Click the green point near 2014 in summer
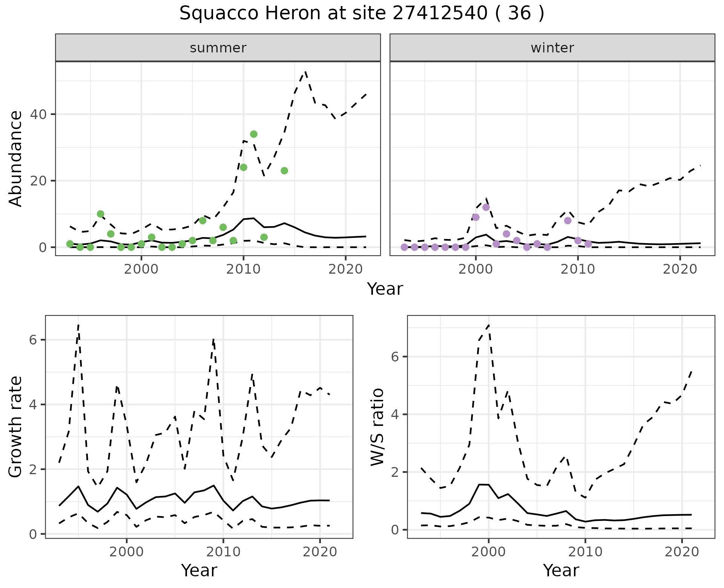Image resolution: width=724 pixels, height=588 pixels. click(284, 171)
